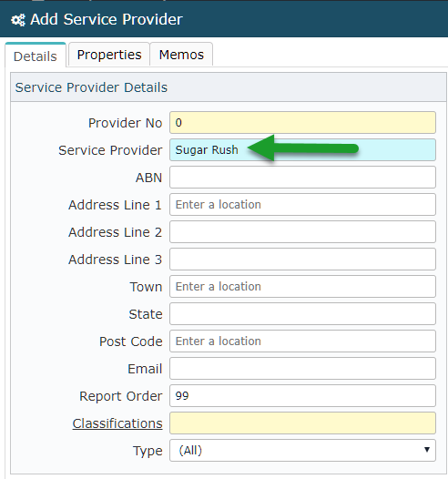
Task: Click the gears icon beside Add Service Provider
Action: [x=18, y=20]
